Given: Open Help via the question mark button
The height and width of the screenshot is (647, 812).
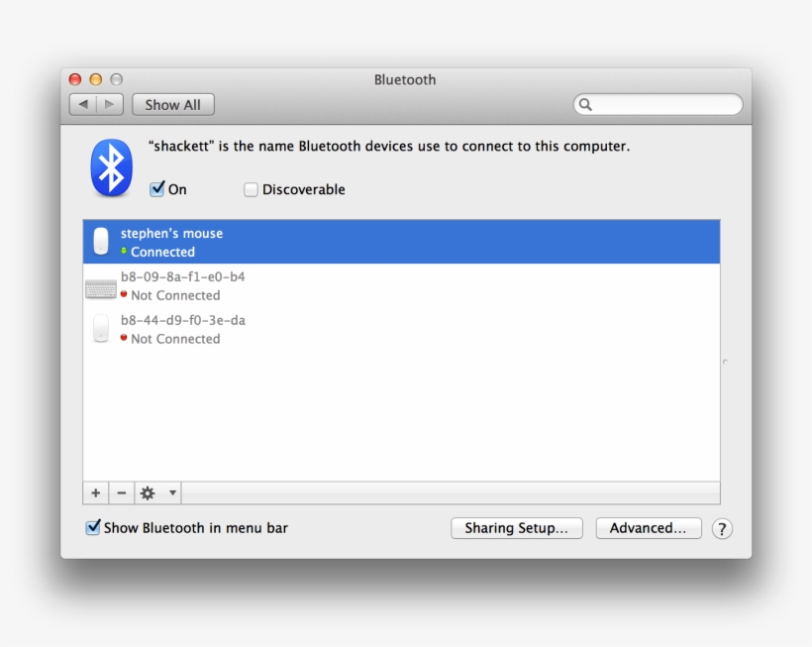Looking at the screenshot, I should [723, 528].
